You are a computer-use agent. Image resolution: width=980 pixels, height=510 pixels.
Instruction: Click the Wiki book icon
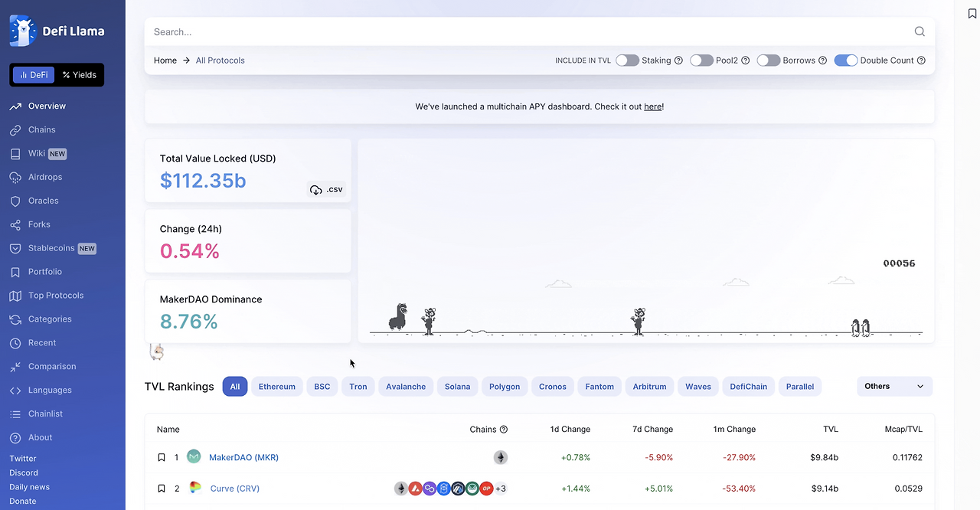coord(15,154)
